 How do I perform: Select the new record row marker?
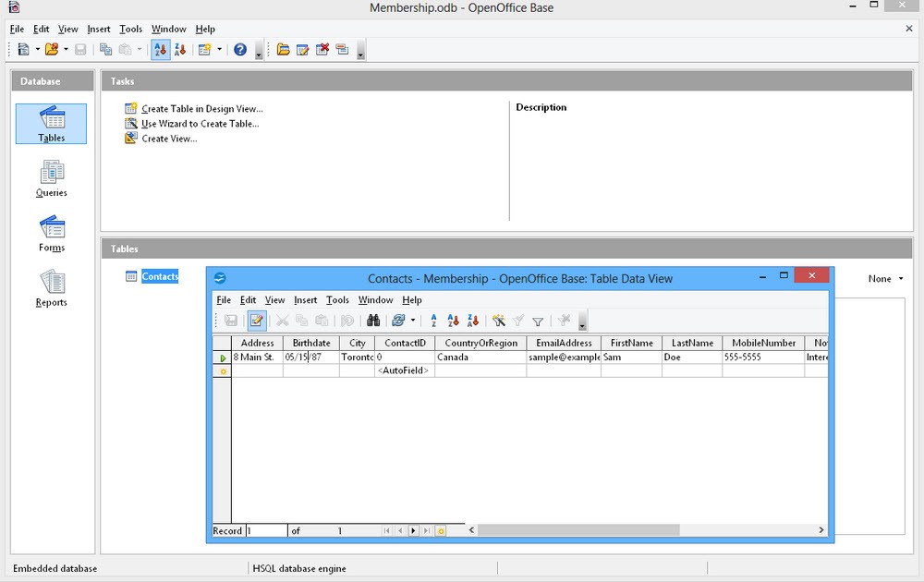tap(222, 371)
